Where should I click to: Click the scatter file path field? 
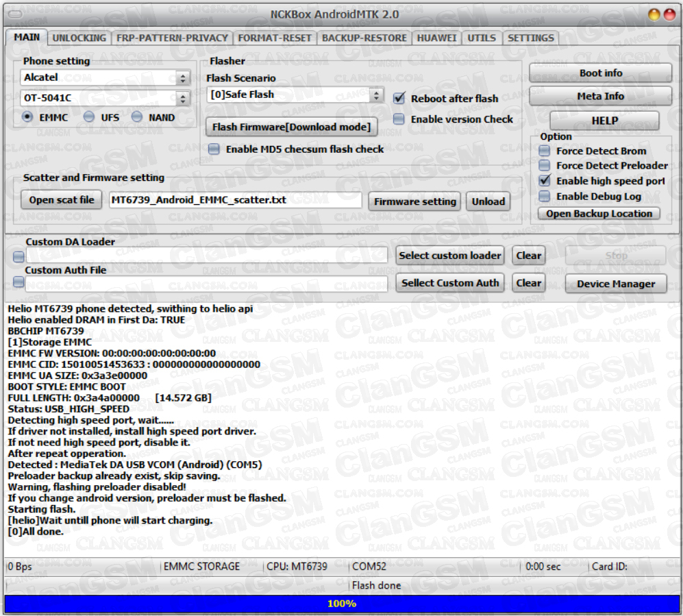tap(235, 200)
